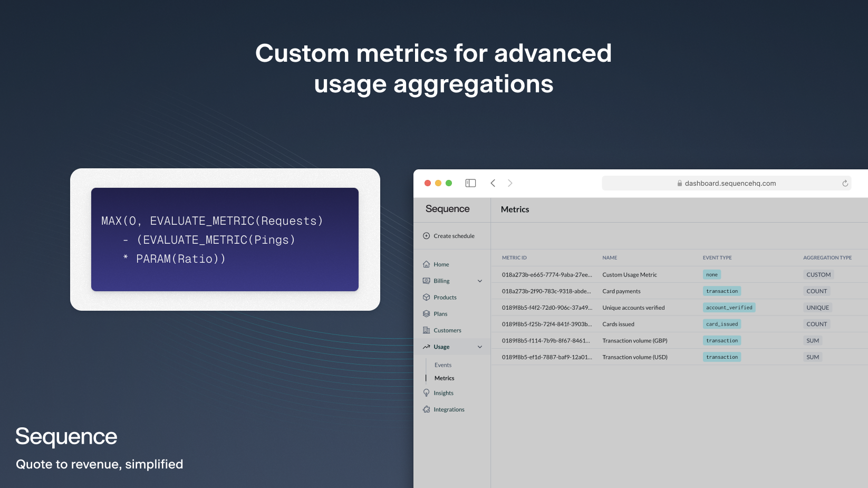Click the UNIQUE aggregation type badge
Screen dimensions: 868x488
pos(817,308)
